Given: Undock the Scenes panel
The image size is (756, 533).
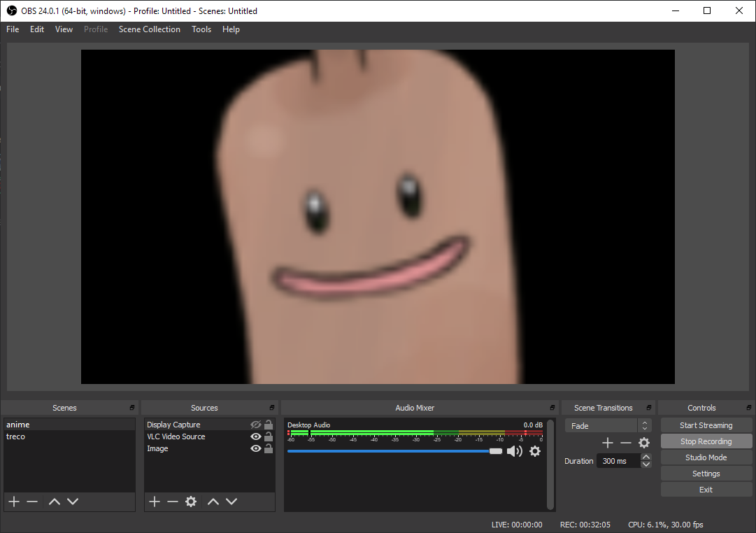Looking at the screenshot, I should (131, 408).
